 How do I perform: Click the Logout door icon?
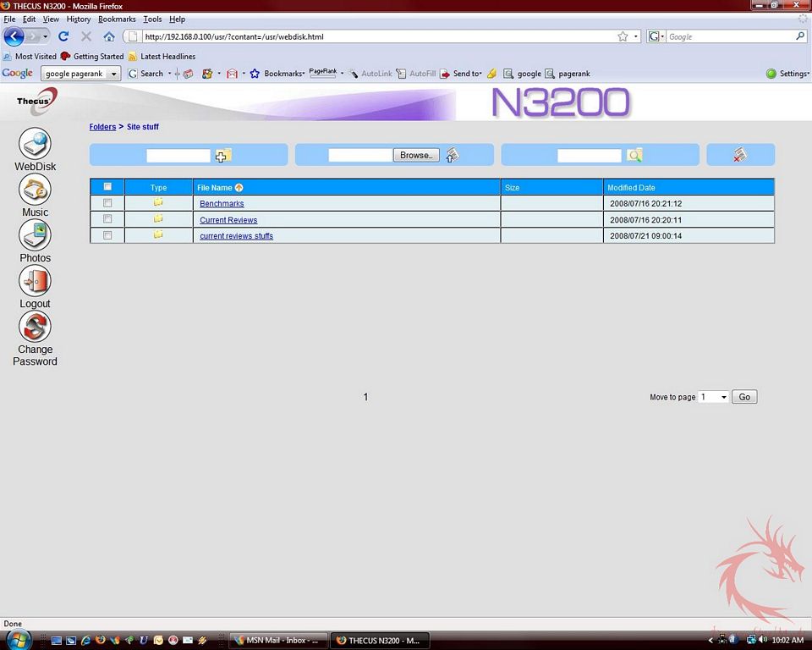(36, 280)
